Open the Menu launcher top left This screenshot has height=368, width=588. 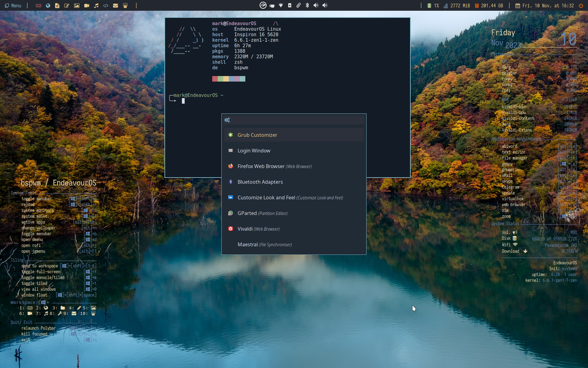[x=13, y=5]
